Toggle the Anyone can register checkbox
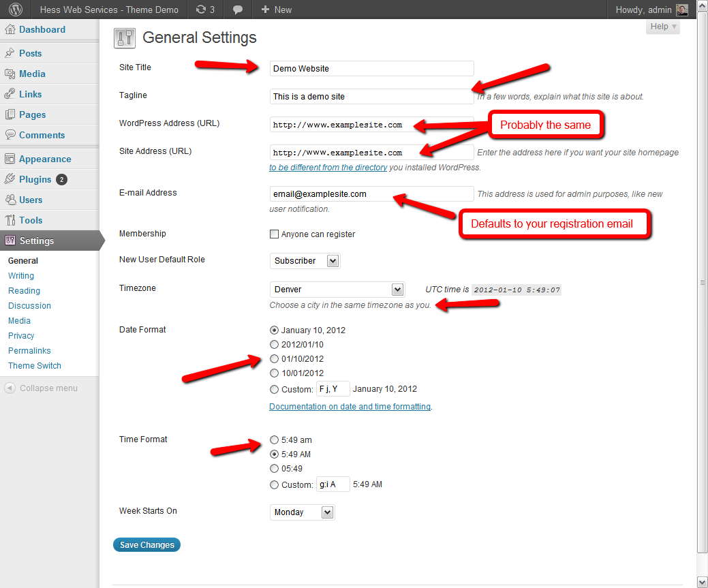The width and height of the screenshot is (708, 588). pos(274,234)
